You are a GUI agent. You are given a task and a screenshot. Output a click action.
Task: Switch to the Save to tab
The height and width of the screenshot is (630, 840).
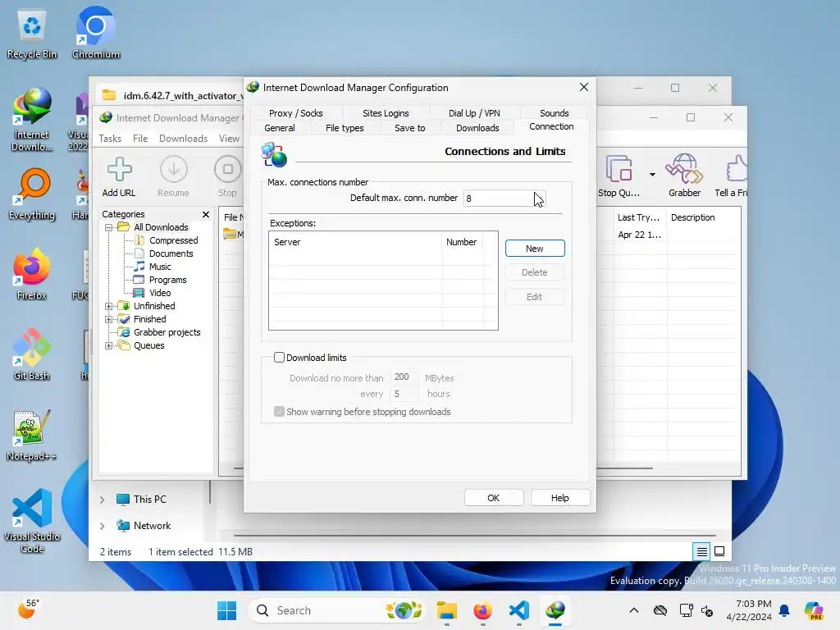tap(410, 128)
